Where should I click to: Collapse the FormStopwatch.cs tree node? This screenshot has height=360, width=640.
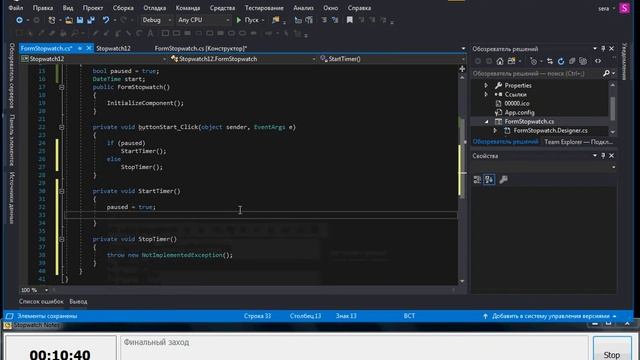pyautogui.click(x=487, y=122)
